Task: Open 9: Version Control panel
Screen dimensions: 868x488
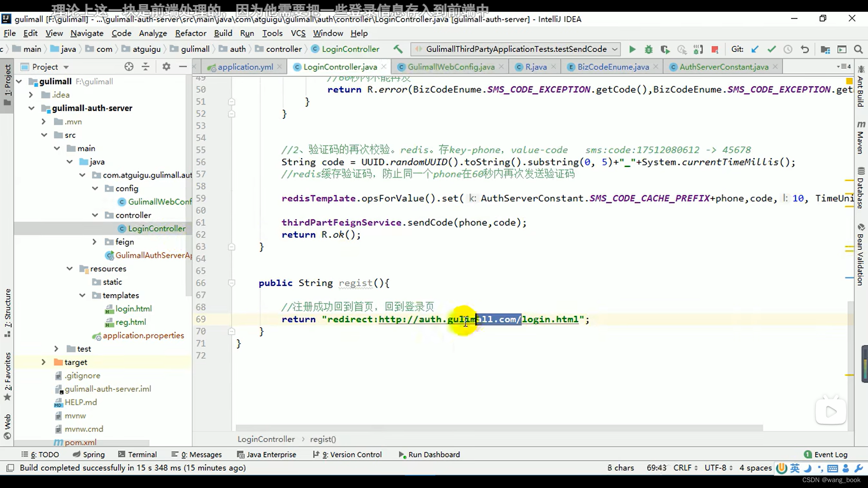Action: (347, 455)
